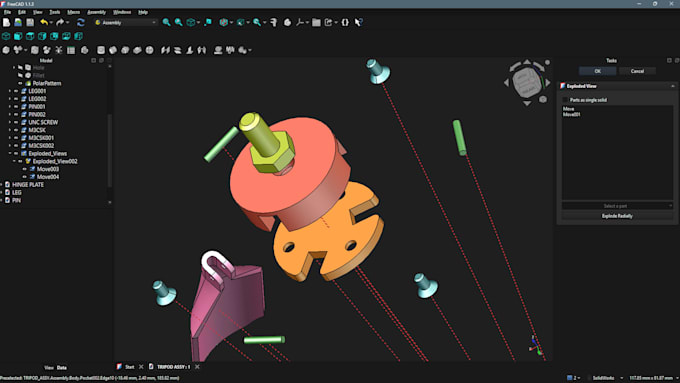Click the folder group icon in toolbar
This screenshot has height=383, width=680.
pyautogui.click(x=316, y=22)
